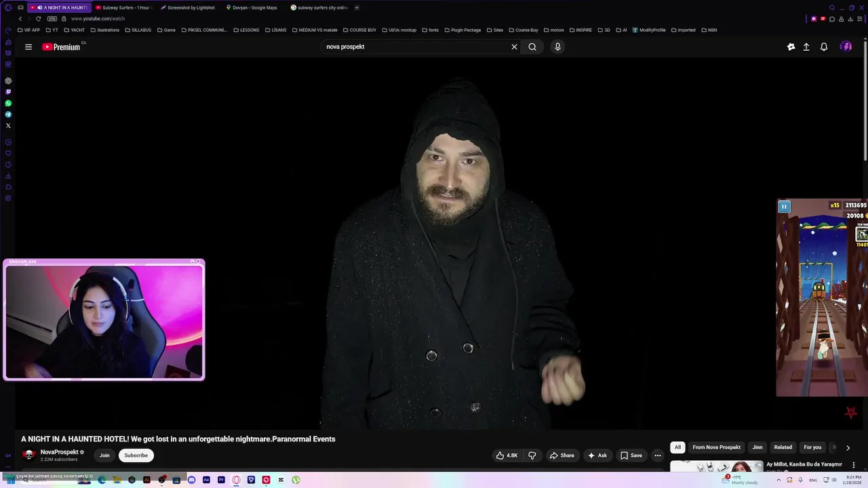This screenshot has height=488, width=868.
Task: Open NovaProspekt channel name link
Action: click(59, 452)
